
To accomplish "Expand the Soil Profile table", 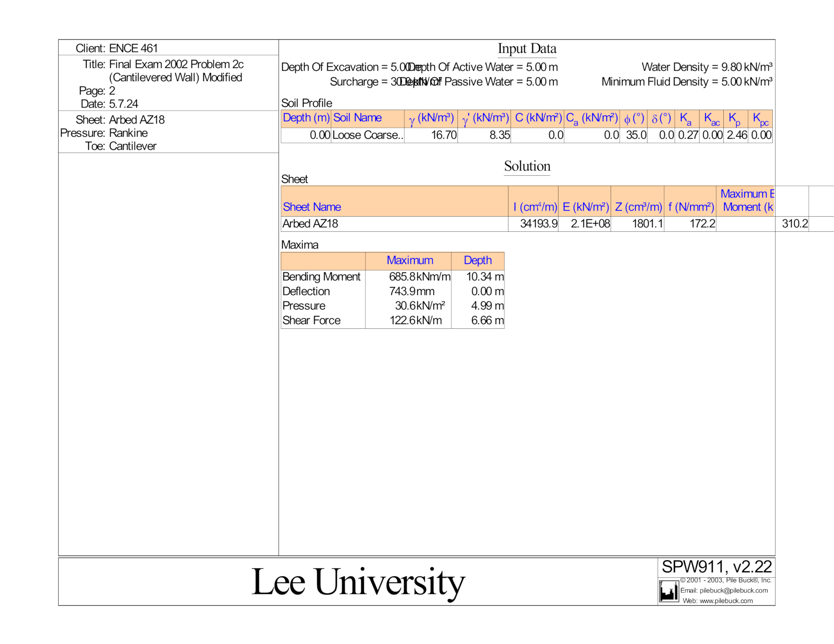I will pyautogui.click(x=306, y=103).
